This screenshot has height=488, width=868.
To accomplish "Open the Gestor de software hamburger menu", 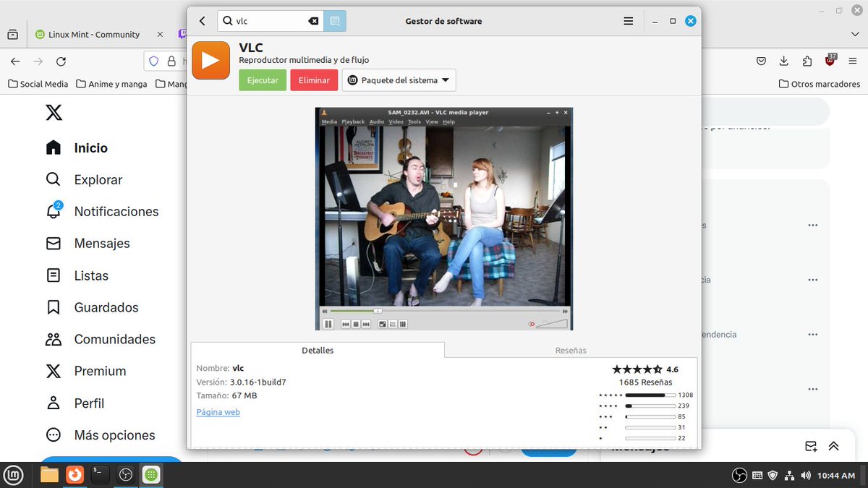I will [628, 21].
